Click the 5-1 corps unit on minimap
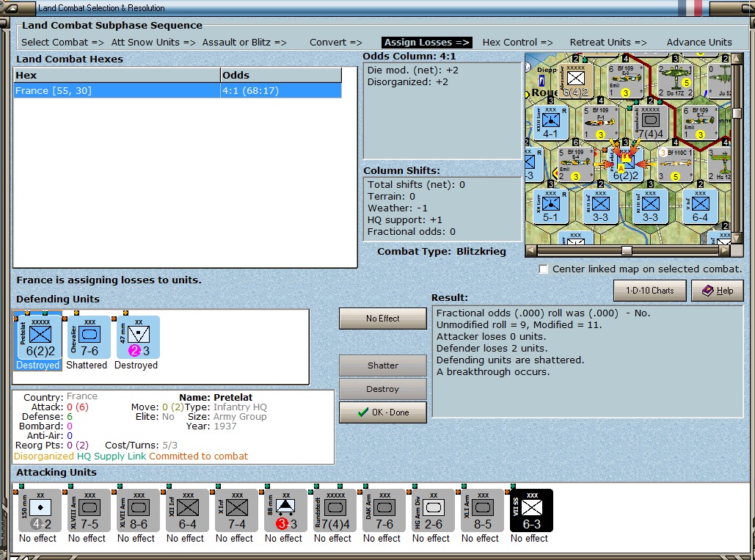755x560 pixels. pyautogui.click(x=550, y=206)
